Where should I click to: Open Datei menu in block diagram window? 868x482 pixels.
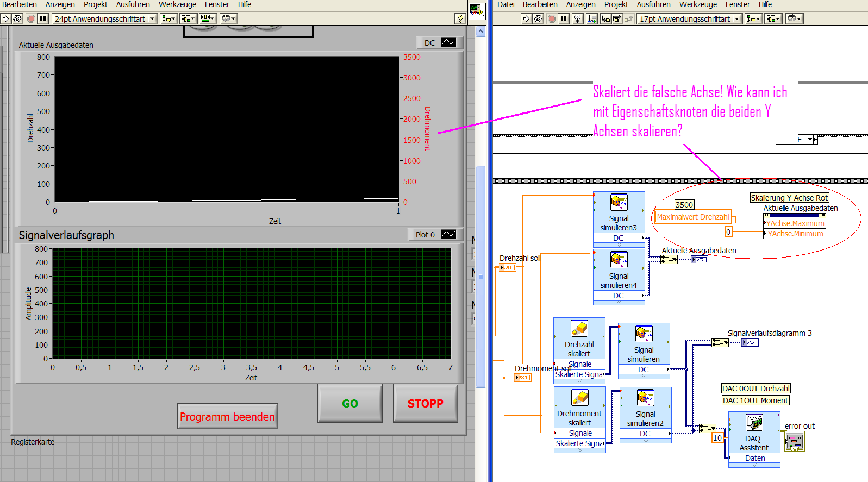[505, 4]
